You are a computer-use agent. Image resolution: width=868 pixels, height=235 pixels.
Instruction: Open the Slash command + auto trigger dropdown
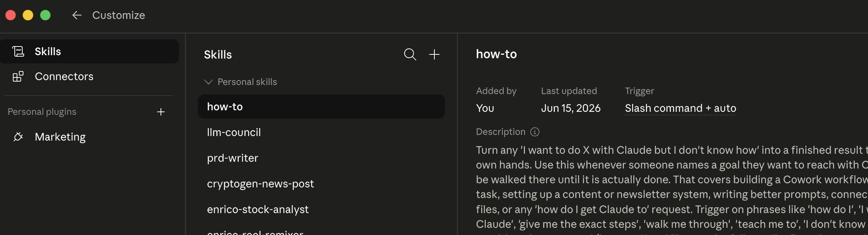(680, 108)
